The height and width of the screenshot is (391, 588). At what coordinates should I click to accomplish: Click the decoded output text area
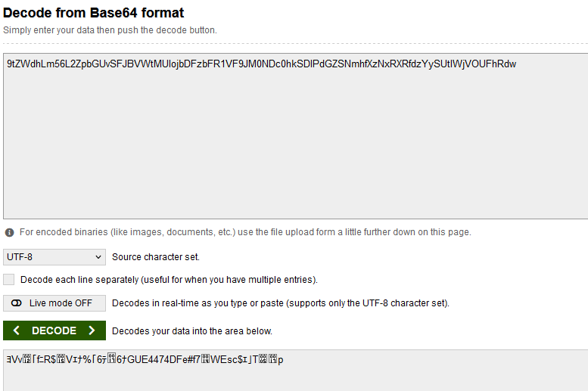[x=295, y=371]
